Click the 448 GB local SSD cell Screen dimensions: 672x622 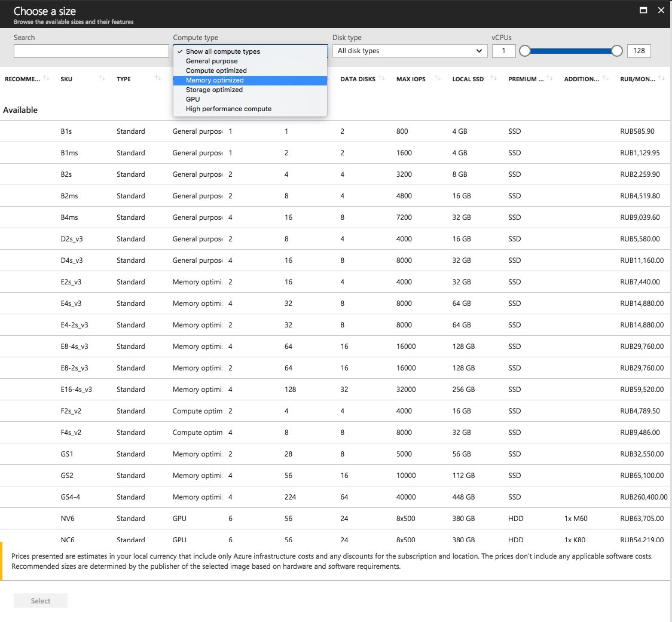(463, 497)
